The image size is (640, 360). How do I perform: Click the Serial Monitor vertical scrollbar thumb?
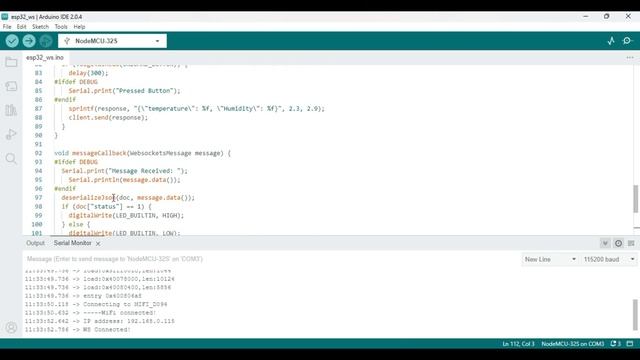635,314
